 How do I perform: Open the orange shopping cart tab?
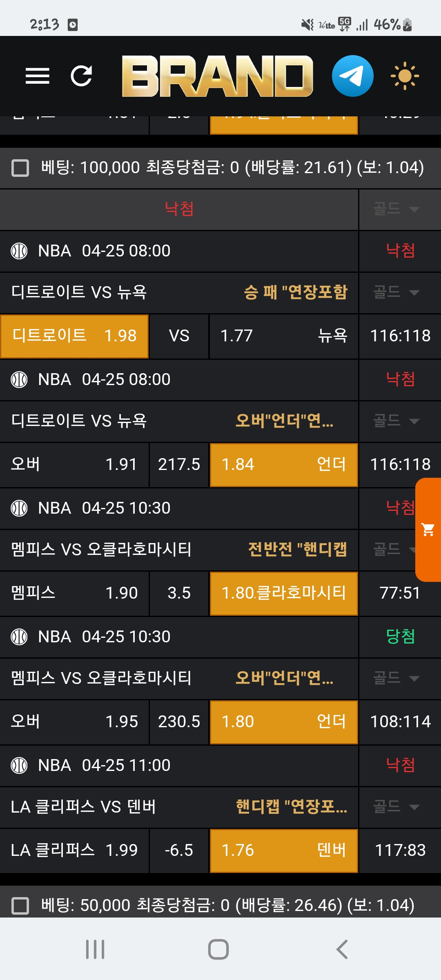[x=428, y=530]
